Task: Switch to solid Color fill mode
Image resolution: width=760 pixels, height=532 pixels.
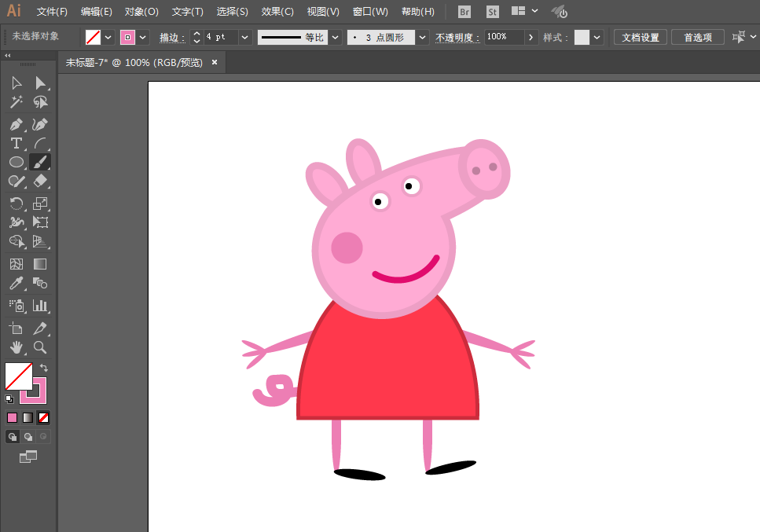Action: [12, 417]
